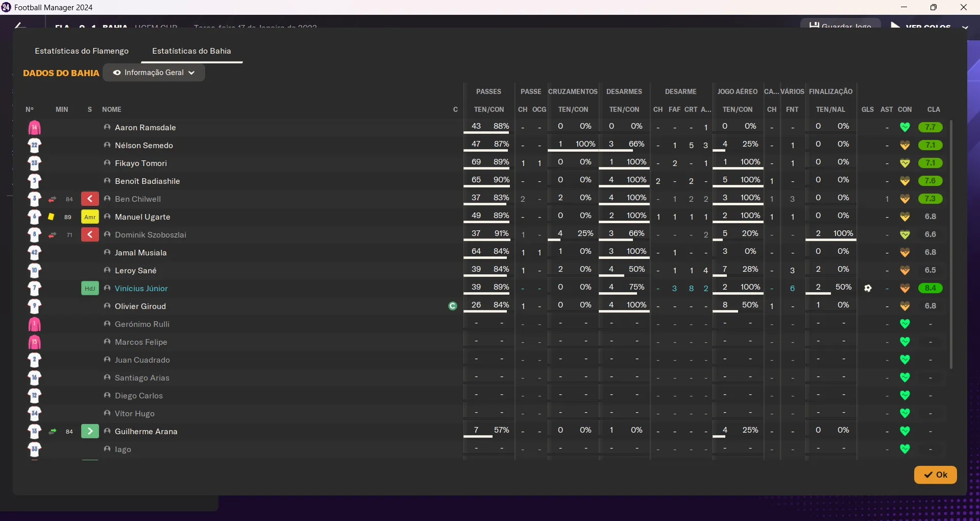Click Benoît Badiashile's shirt icon
The image size is (980, 521).
[34, 181]
